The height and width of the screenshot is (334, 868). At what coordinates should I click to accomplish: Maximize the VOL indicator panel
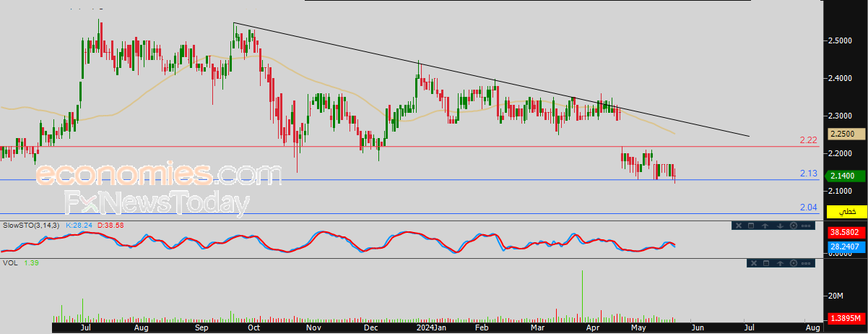pos(766,263)
